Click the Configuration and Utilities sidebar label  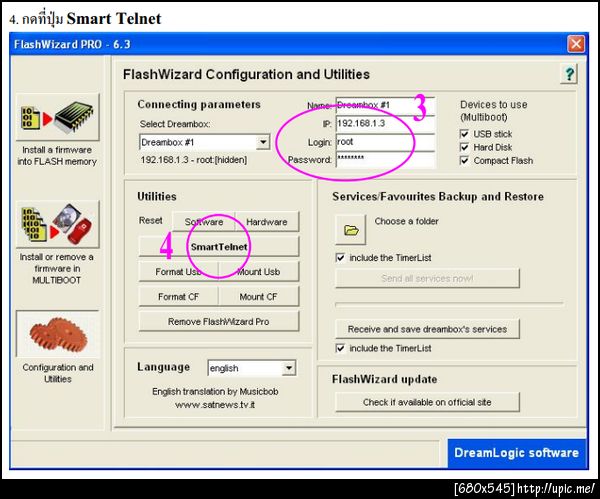58,373
